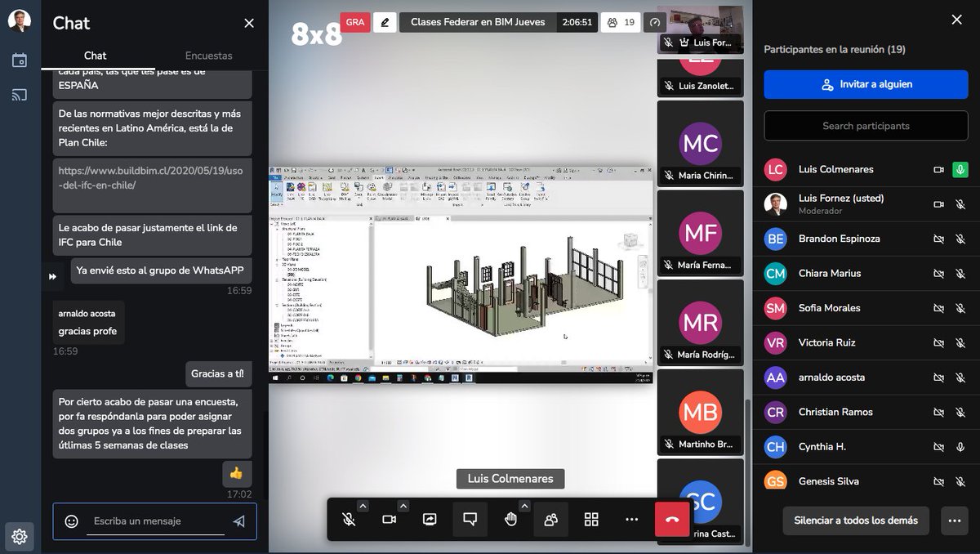The height and width of the screenshot is (554, 980).
Task: Open calendar icon in left sidebar
Action: click(20, 60)
